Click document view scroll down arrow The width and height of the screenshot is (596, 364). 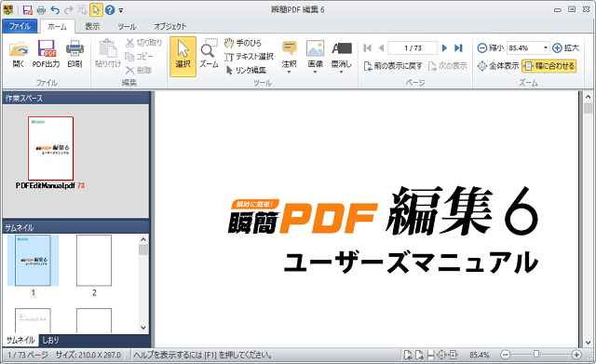tap(588, 343)
